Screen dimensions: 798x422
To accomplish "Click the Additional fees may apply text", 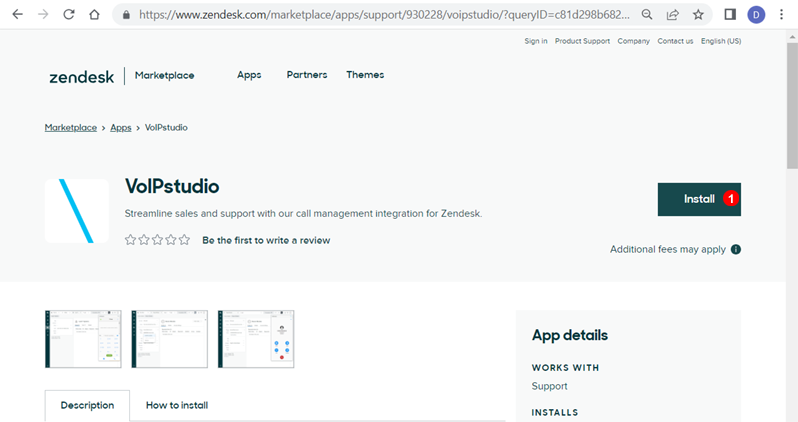I will tap(668, 249).
